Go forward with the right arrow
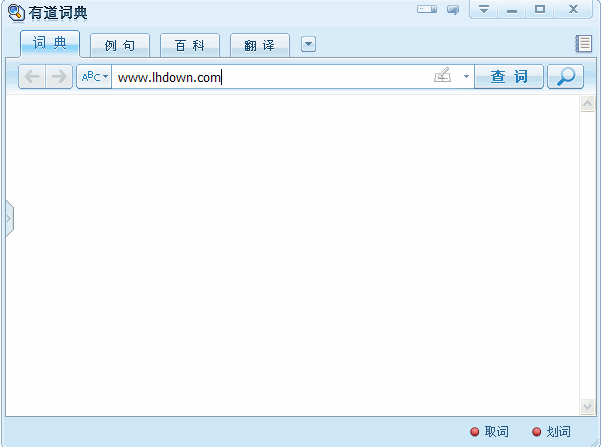The image size is (601, 447). click(59, 77)
